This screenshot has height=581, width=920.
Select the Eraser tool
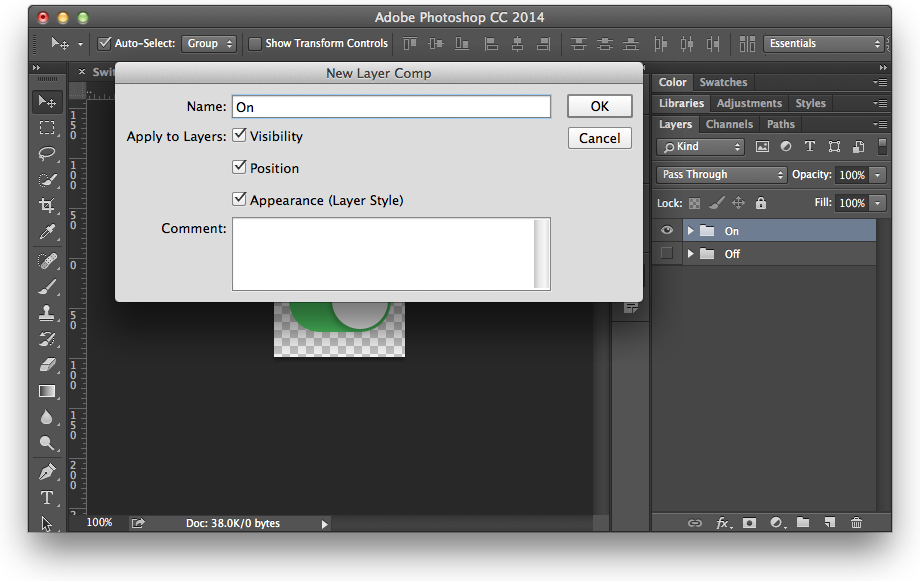click(x=47, y=365)
